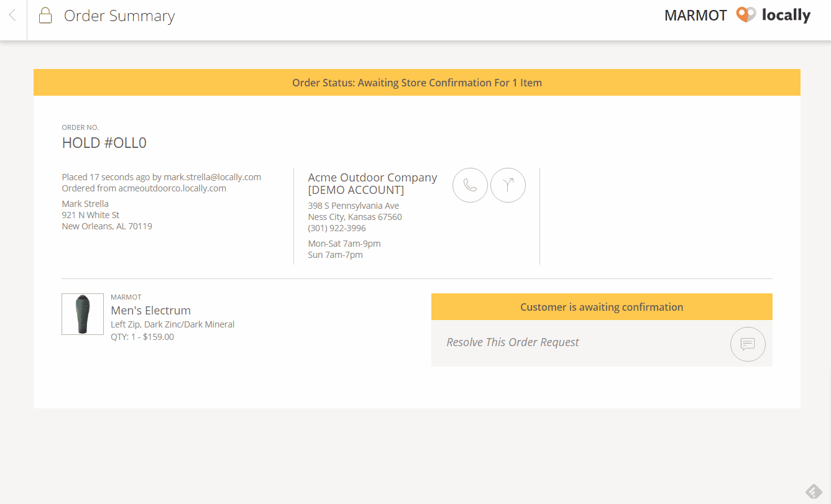
Task: Open the Men's Electrum product name
Action: 150,310
